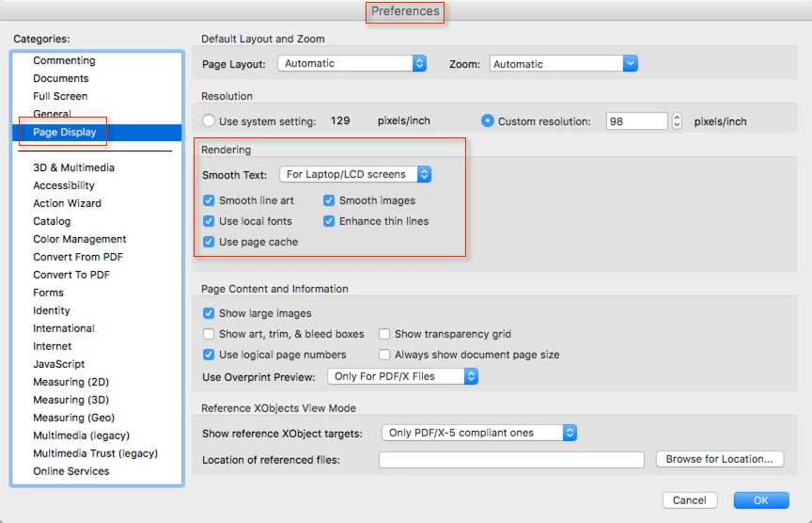Screen dimensions: 812x523
Task: Click Location of referenced files field
Action: 511,460
